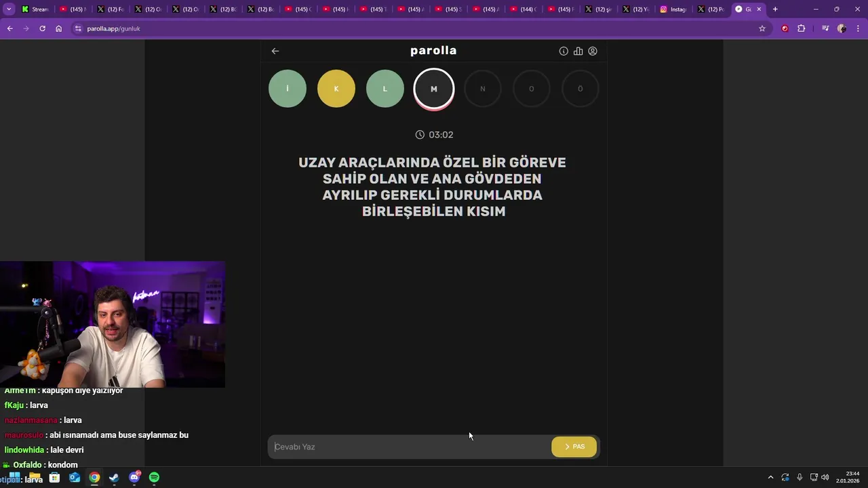Open Discord from the taskbar
Screen dimensions: 868x488
134,477
